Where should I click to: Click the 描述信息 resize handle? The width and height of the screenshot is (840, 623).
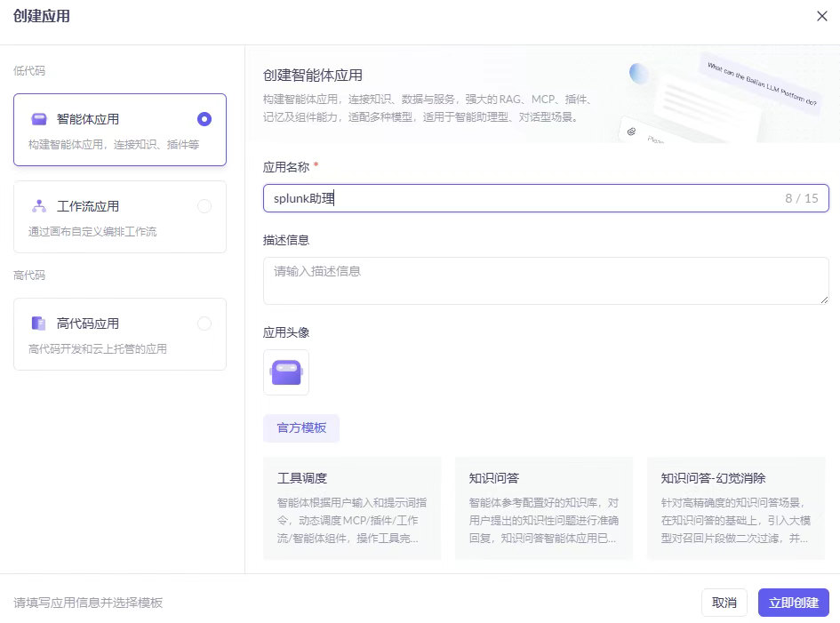point(824,300)
